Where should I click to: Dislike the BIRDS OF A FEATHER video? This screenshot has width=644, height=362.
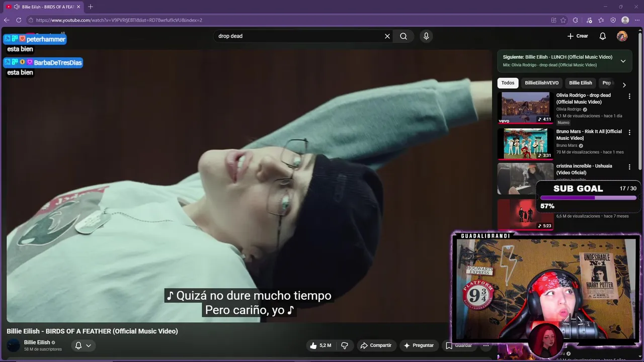pyautogui.click(x=345, y=345)
